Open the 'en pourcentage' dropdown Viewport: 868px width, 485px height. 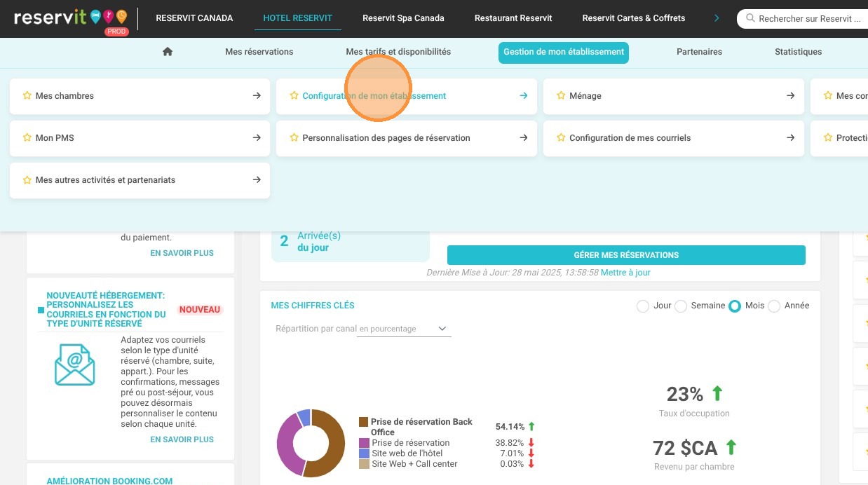[404, 329]
